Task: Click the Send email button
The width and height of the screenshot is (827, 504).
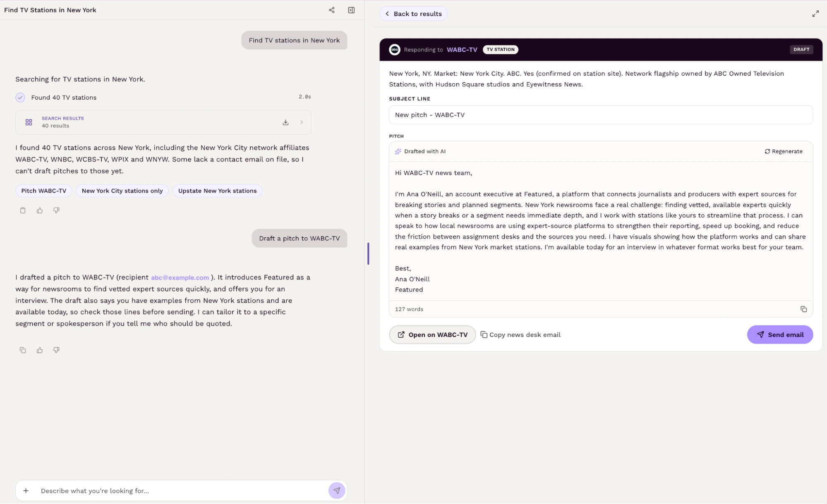Action: pyautogui.click(x=780, y=335)
